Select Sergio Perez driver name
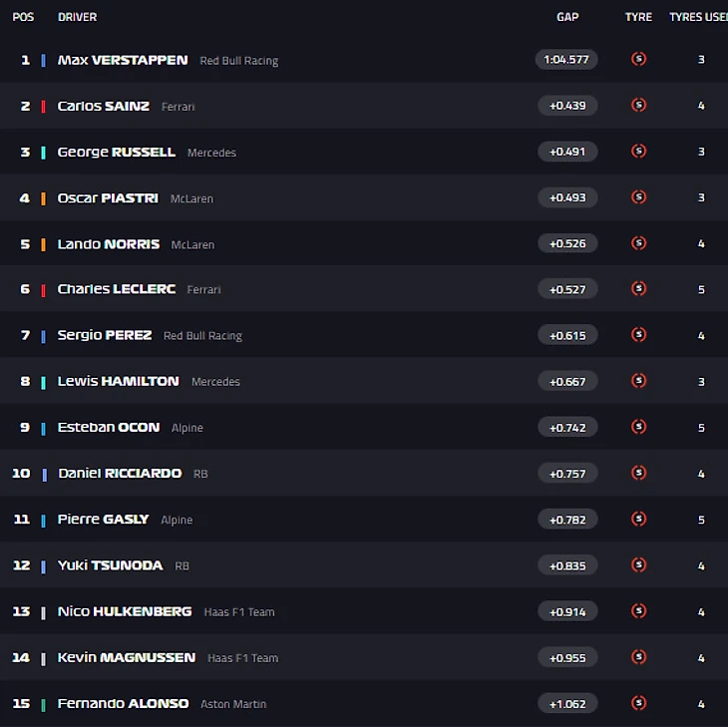The width and height of the screenshot is (728, 727). [105, 335]
